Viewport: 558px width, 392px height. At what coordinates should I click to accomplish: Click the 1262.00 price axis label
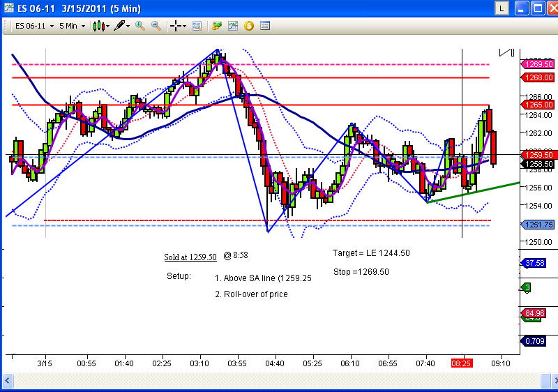[x=538, y=133]
